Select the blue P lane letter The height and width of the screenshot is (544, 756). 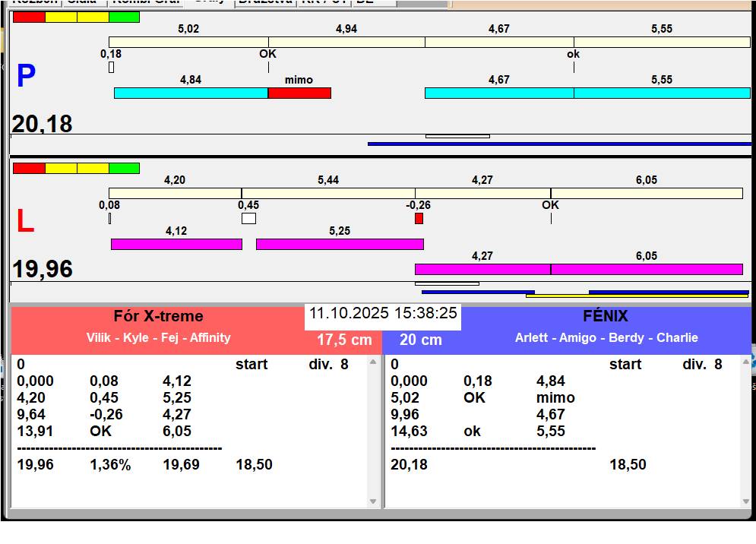tap(26, 77)
